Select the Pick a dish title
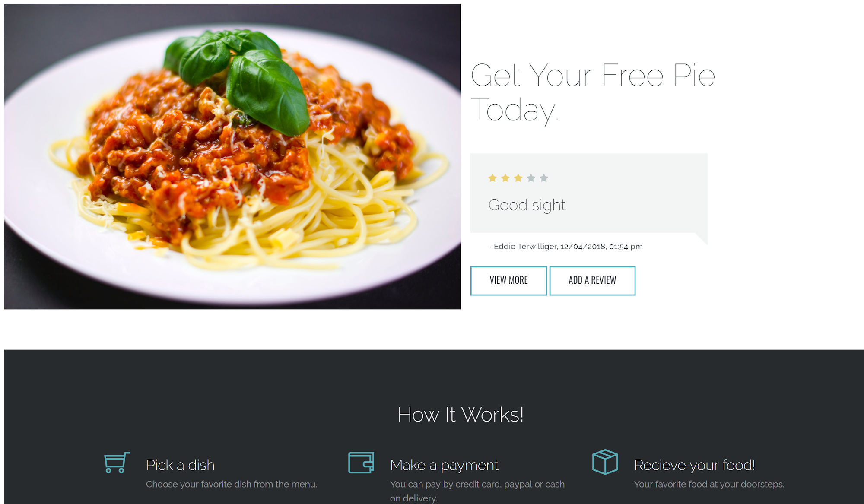864x504 pixels. pyautogui.click(x=180, y=465)
